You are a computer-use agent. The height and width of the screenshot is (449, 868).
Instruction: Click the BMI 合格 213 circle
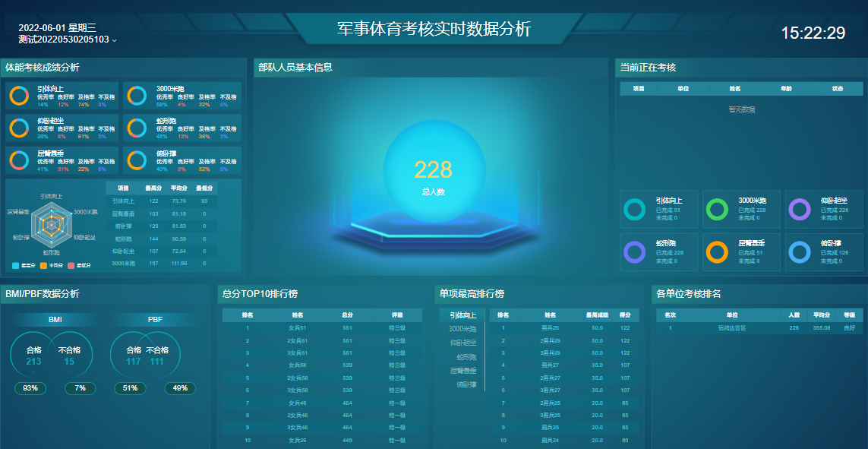pos(34,356)
